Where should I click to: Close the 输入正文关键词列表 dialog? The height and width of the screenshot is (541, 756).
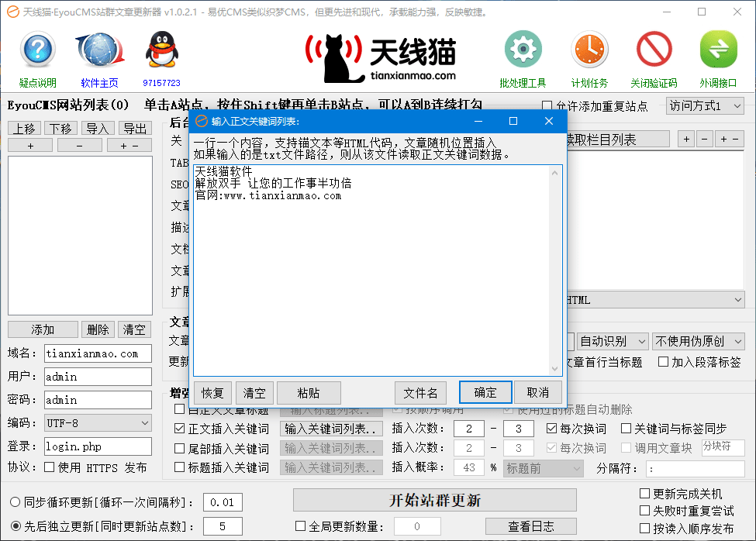(549, 121)
